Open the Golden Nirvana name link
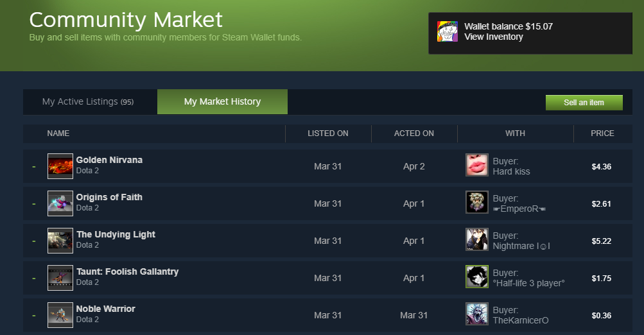Viewport: 644px width, 335px height. tap(109, 160)
